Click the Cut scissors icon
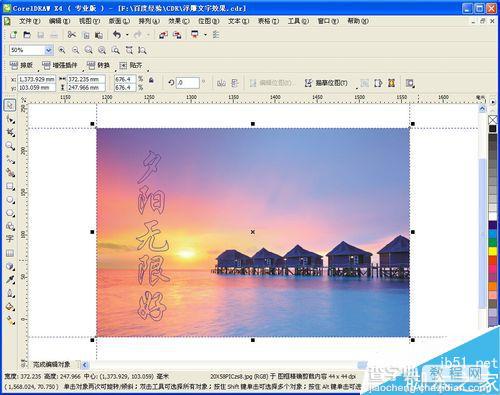The width and height of the screenshot is (500, 395). coord(72,35)
